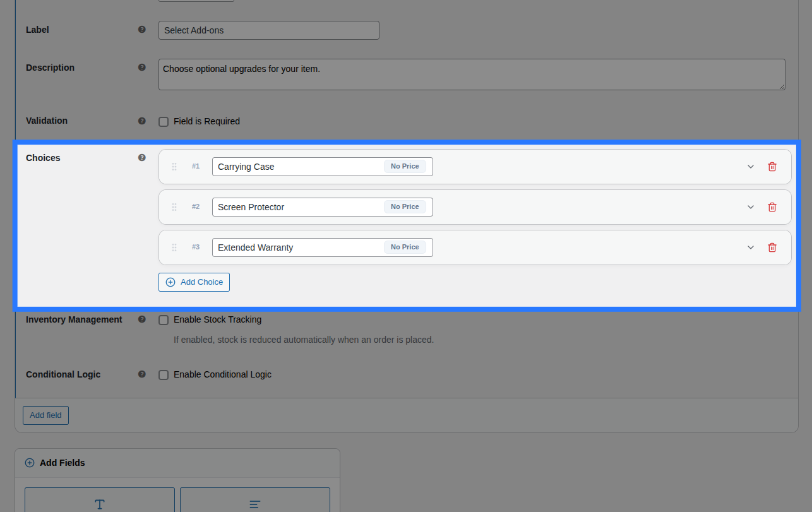Click the #2 choice number
The height and width of the screenshot is (512, 812).
click(x=196, y=206)
